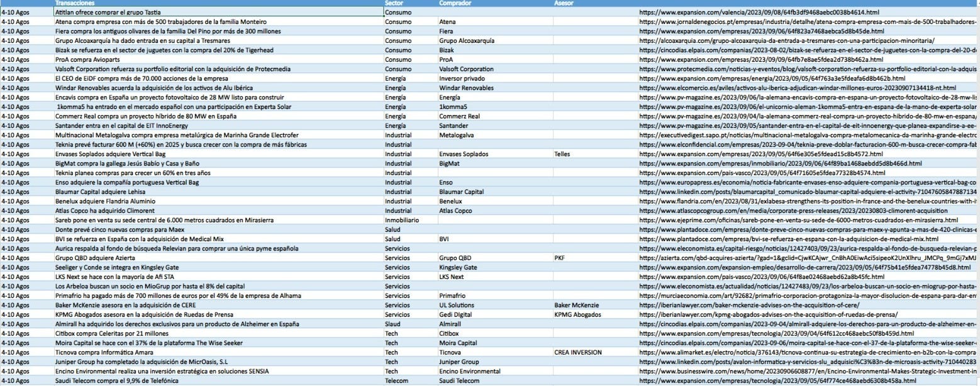980x386 pixels.
Task: Click 'Enso' buyer cell
Action: click(495, 182)
